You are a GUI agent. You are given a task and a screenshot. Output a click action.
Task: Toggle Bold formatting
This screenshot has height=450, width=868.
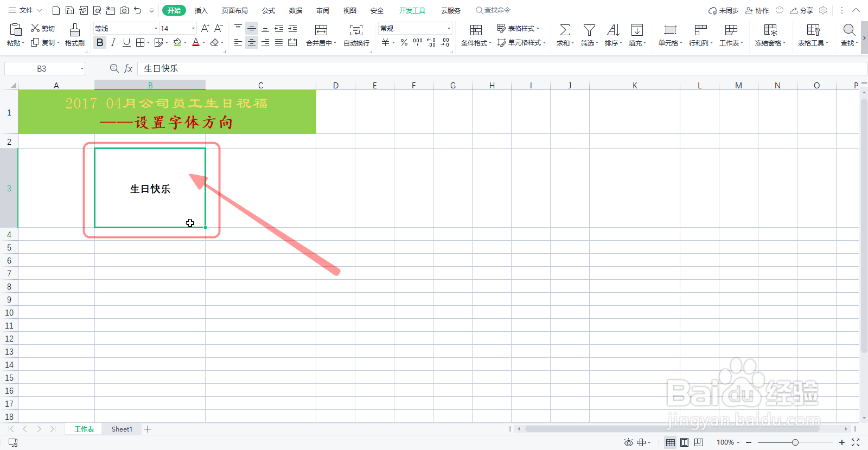tap(100, 42)
